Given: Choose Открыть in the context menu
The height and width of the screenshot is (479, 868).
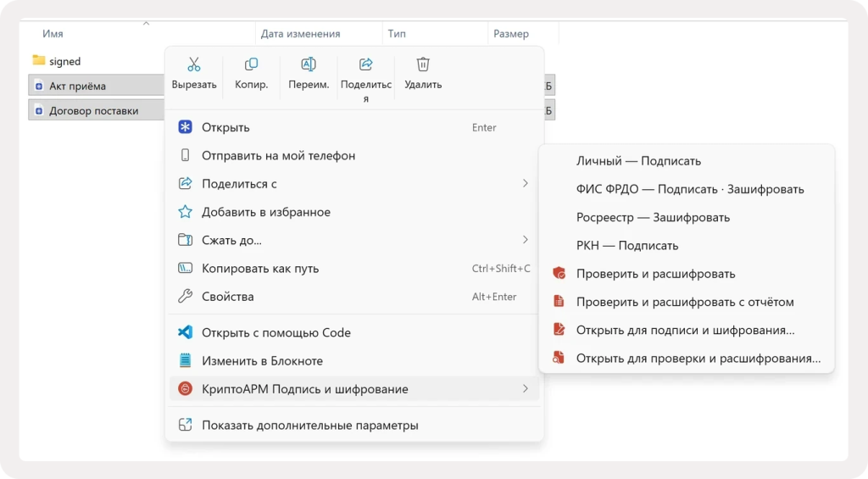Looking at the screenshot, I should click(x=354, y=127).
